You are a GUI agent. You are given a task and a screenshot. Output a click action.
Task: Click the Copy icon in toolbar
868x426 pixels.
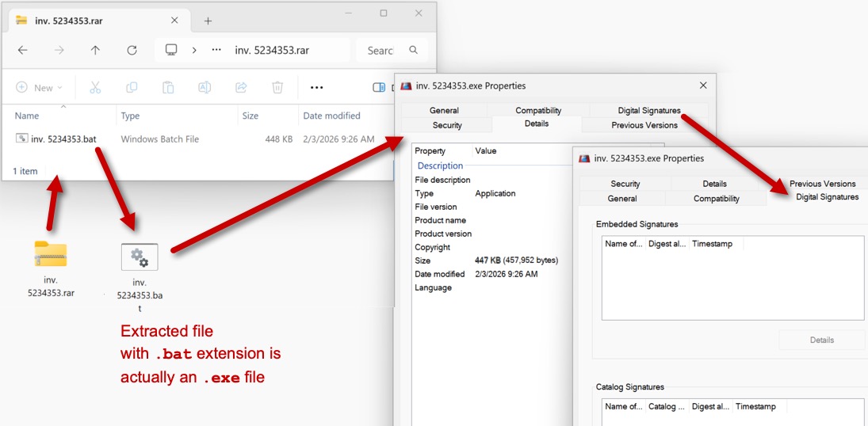click(x=132, y=87)
